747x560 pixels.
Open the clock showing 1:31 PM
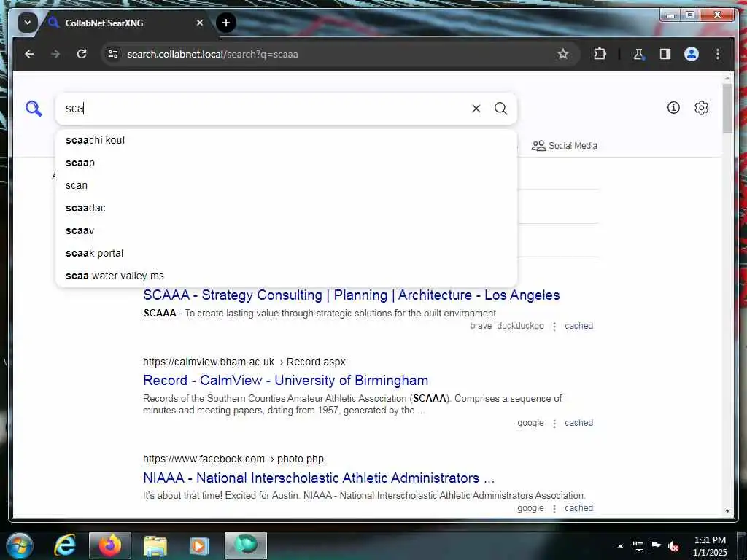click(710, 546)
